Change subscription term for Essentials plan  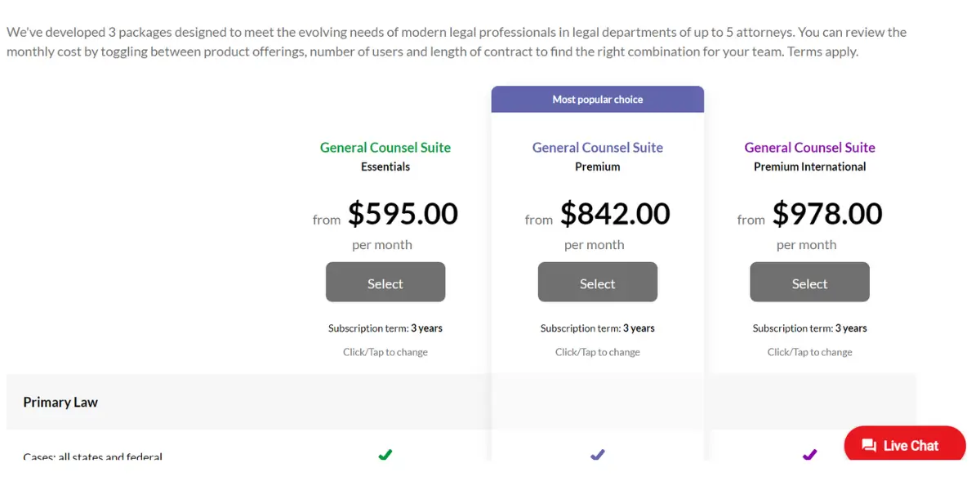385,328
